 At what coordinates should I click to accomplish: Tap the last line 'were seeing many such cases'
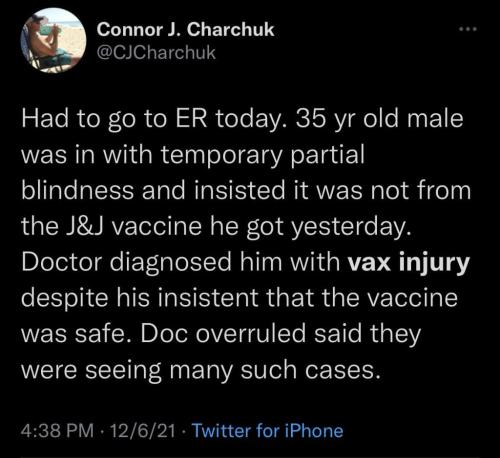[x=201, y=370]
